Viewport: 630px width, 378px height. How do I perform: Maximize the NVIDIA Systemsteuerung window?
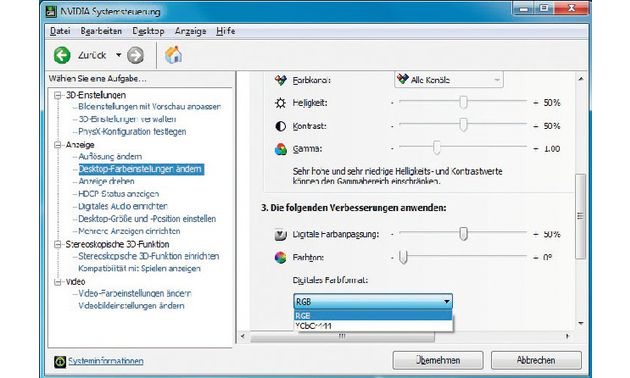tap(544, 9)
